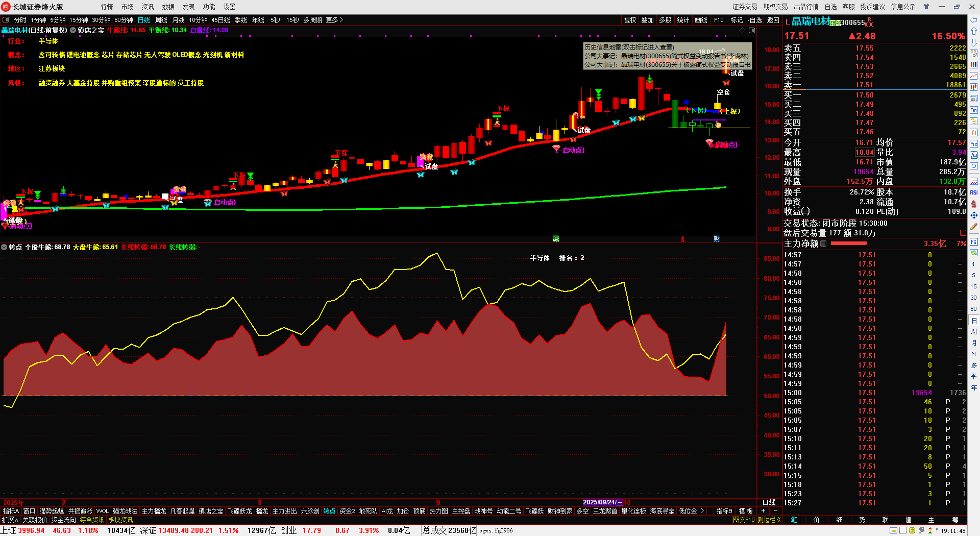Switch to 六脉剑 indicator tab

click(x=310, y=511)
